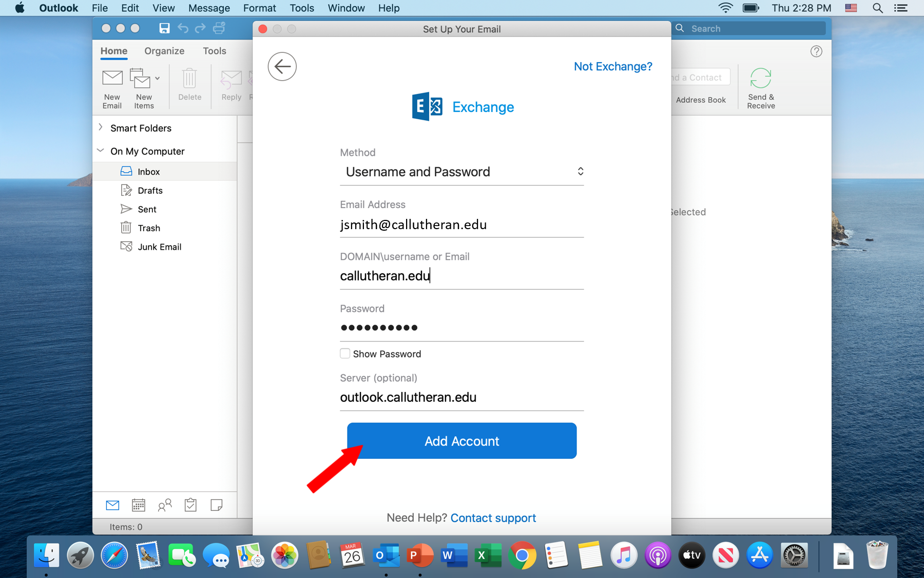
Task: Switch to the Tools ribbon tab
Action: pyautogui.click(x=215, y=51)
